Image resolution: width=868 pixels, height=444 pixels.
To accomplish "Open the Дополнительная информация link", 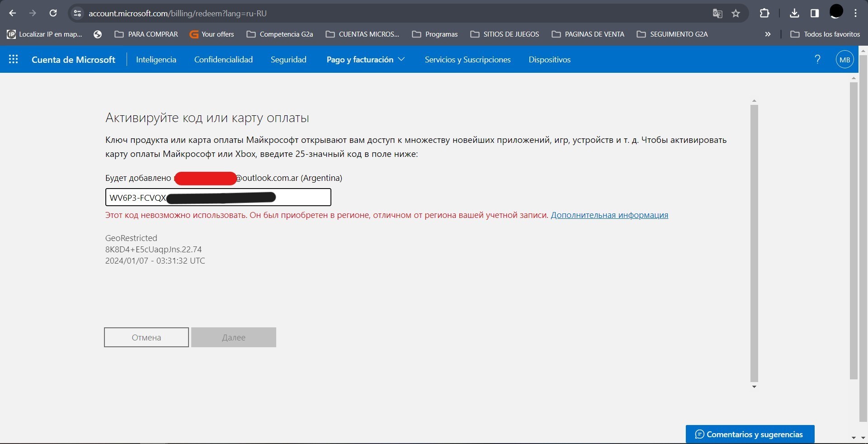I will pyautogui.click(x=609, y=215).
